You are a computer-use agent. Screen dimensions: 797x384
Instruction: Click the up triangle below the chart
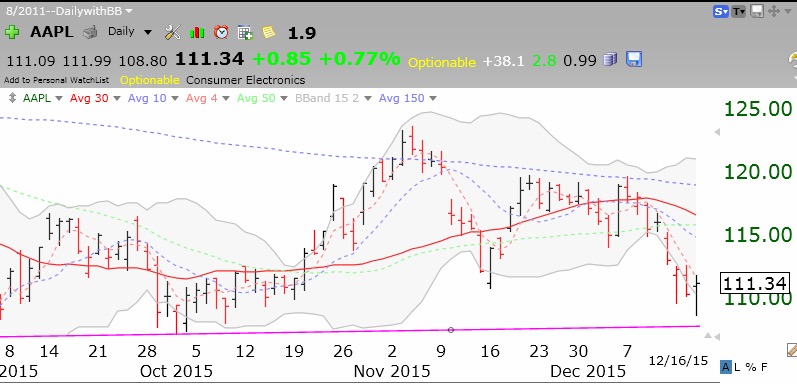point(707,336)
